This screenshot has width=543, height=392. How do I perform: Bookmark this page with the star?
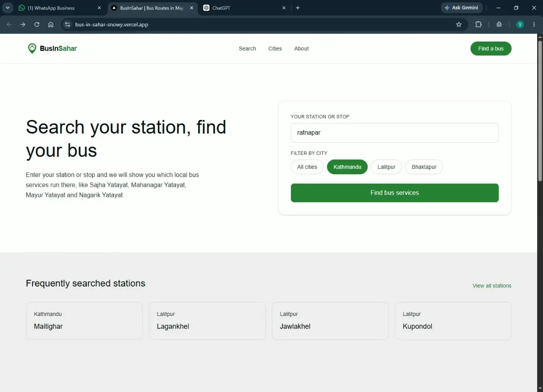point(459,24)
